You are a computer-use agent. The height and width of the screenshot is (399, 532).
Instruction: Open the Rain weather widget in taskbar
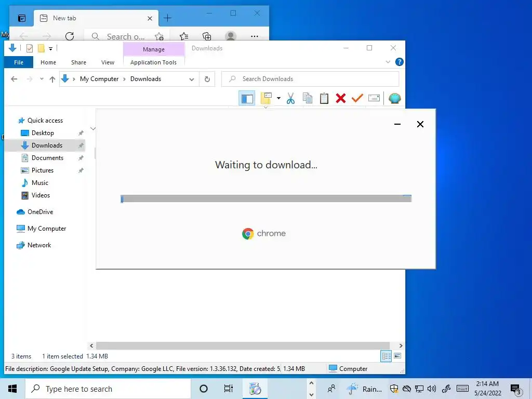click(x=364, y=389)
